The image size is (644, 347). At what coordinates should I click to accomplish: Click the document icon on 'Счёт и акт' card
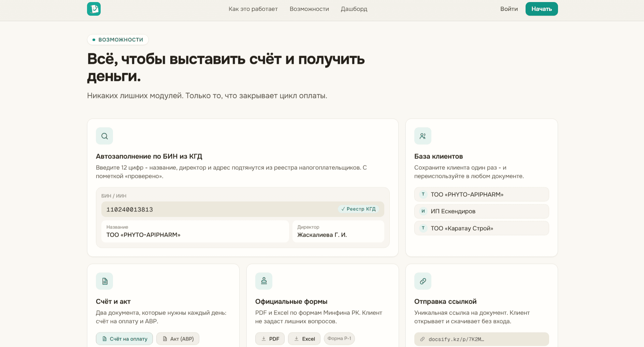(104, 281)
